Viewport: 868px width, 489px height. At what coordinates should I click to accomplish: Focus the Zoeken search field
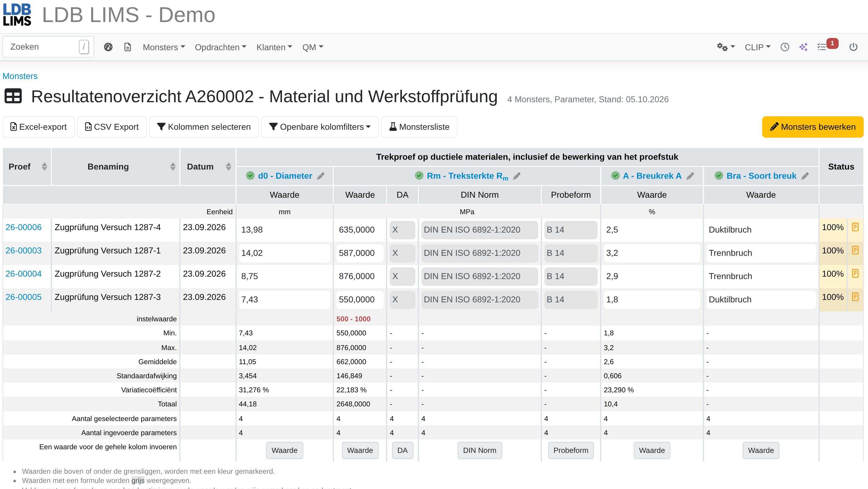(x=48, y=47)
